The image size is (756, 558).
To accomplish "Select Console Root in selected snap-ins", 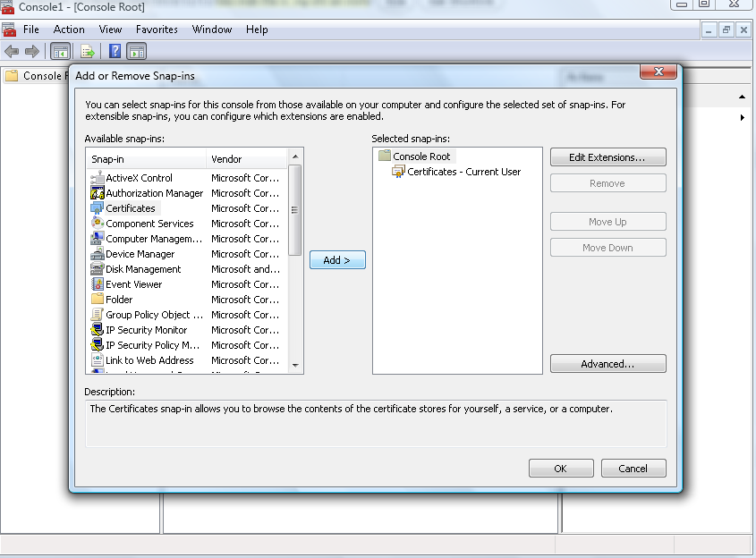I will 421,156.
